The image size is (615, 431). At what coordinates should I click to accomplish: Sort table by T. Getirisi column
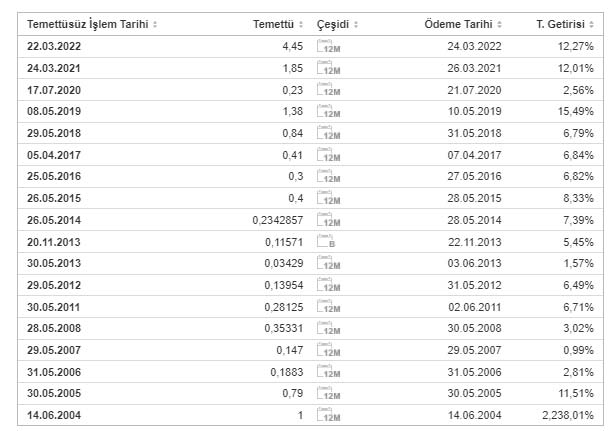[566, 23]
